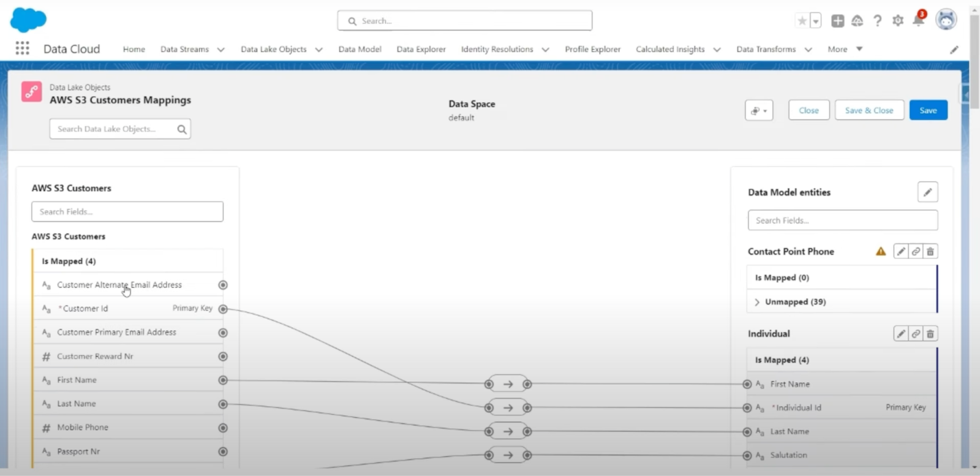Go to the Home tab
Viewport: 980px width, 476px height.
tap(134, 49)
